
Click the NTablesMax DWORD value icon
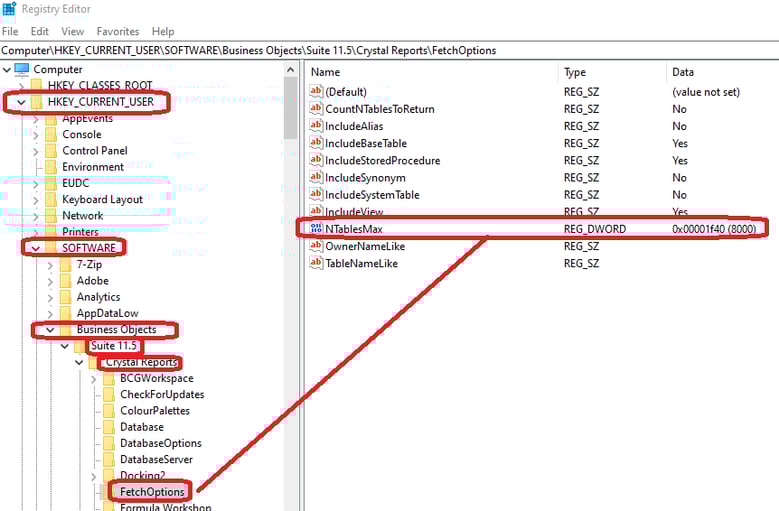(x=316, y=229)
